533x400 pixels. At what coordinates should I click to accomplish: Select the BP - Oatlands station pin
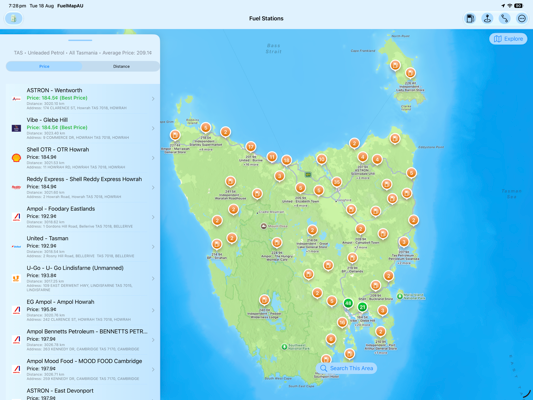point(352,258)
